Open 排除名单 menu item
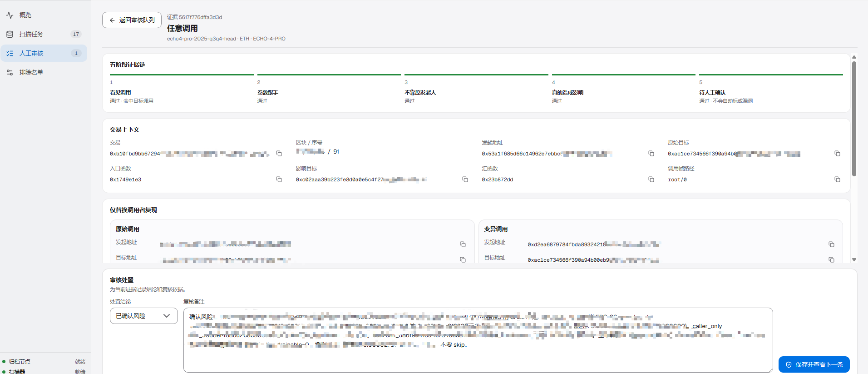 44,72
